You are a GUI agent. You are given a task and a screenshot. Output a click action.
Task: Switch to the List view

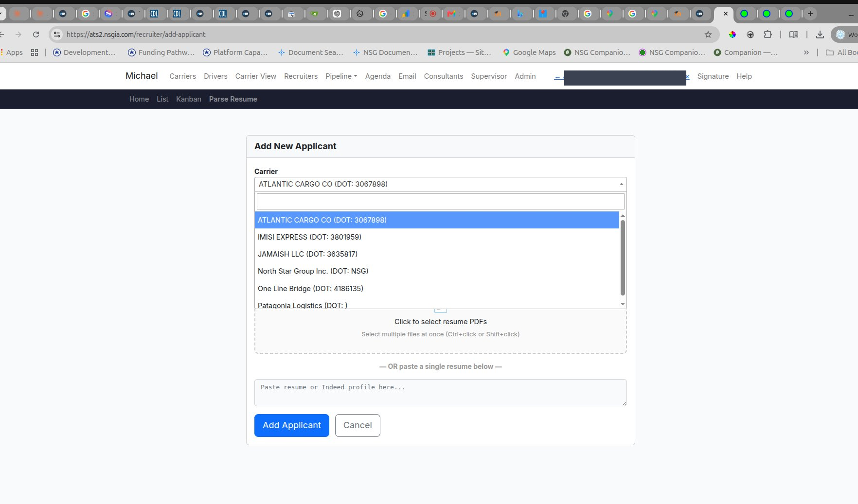(162, 99)
